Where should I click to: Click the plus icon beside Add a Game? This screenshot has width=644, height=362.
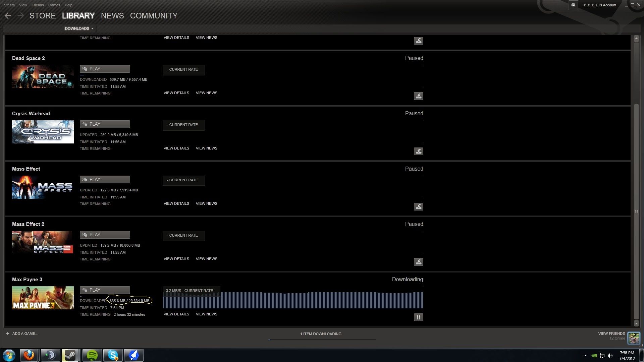coord(8,334)
